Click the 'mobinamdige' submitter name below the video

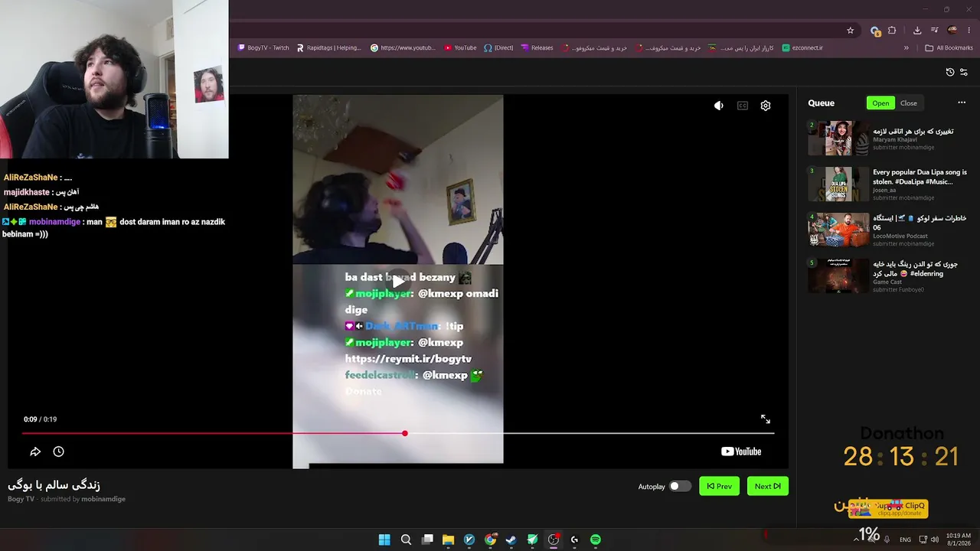click(103, 499)
